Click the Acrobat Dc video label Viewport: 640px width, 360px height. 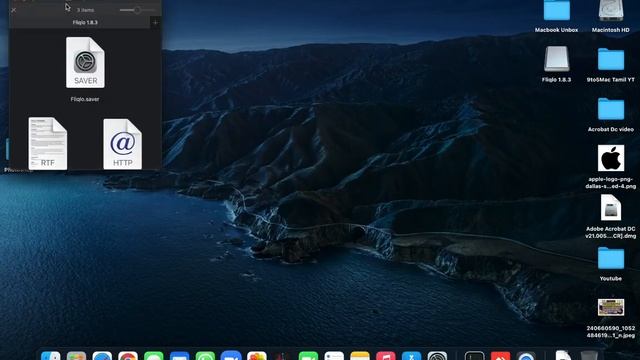[611, 129]
